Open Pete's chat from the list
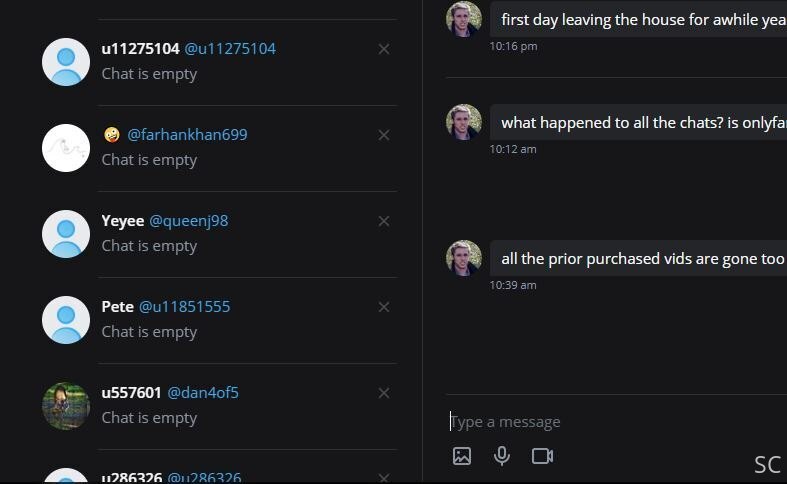This screenshot has width=787, height=484. point(219,320)
